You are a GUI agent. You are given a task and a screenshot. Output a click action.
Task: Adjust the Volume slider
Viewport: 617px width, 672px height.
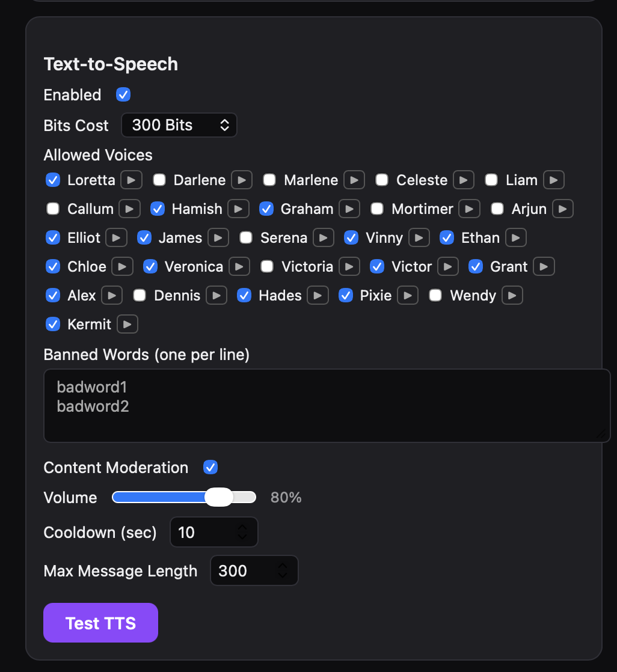click(219, 497)
